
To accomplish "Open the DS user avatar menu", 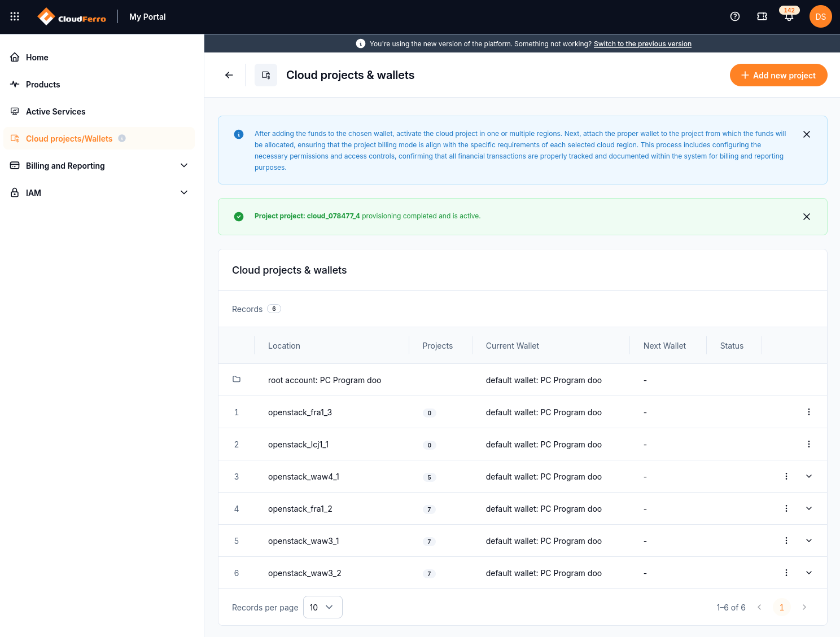I will 821,16.
